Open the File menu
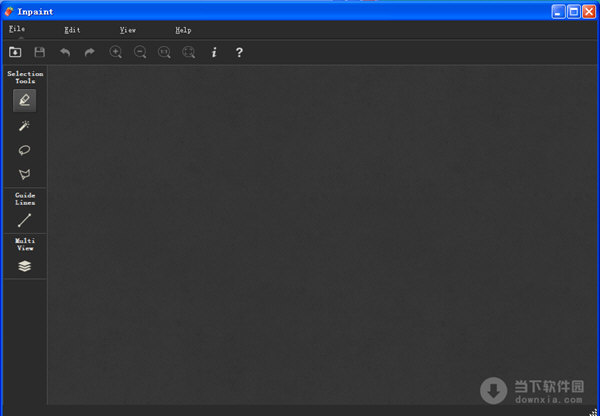 click(17, 30)
